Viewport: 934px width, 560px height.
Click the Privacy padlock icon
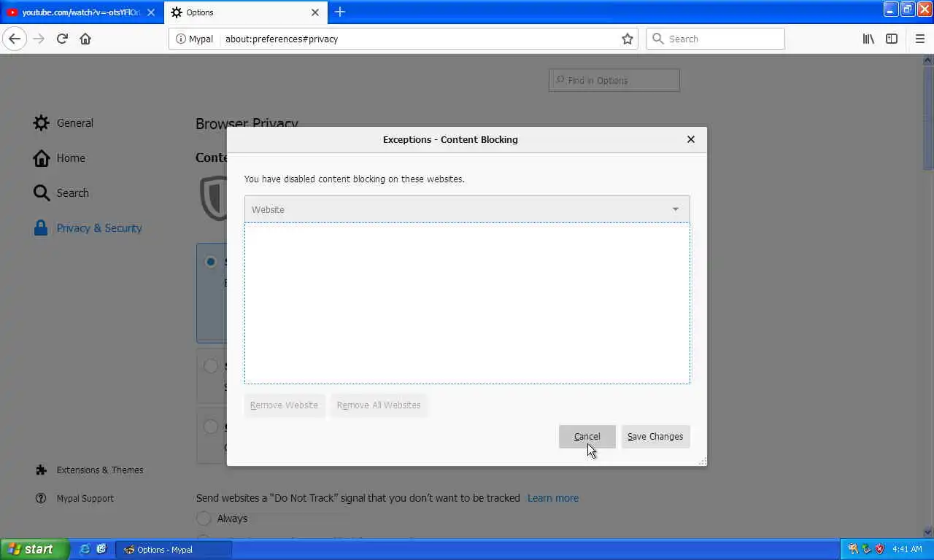pyautogui.click(x=41, y=228)
